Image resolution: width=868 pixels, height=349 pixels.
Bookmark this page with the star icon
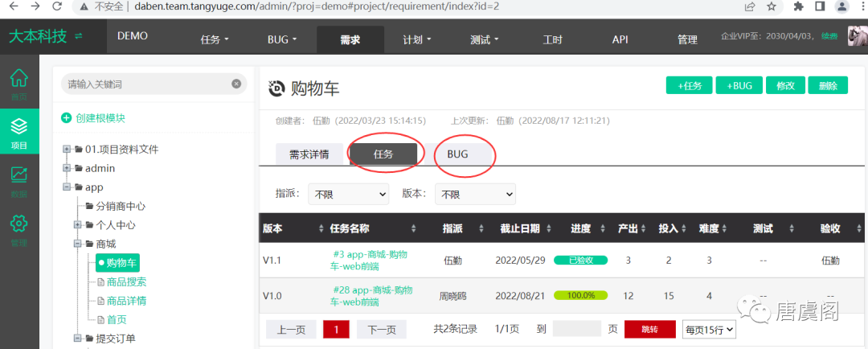[772, 6]
